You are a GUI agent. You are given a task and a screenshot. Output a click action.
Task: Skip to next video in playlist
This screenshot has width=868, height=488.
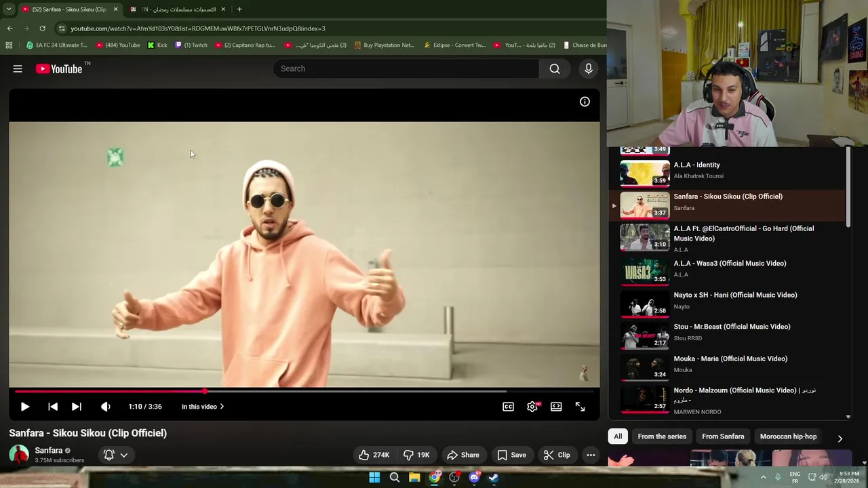(77, 407)
